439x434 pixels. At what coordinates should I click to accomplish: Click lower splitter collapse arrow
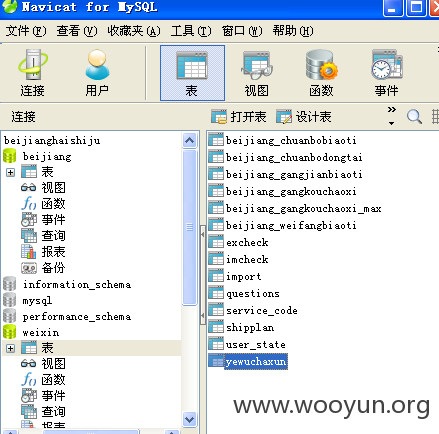click(x=203, y=315)
